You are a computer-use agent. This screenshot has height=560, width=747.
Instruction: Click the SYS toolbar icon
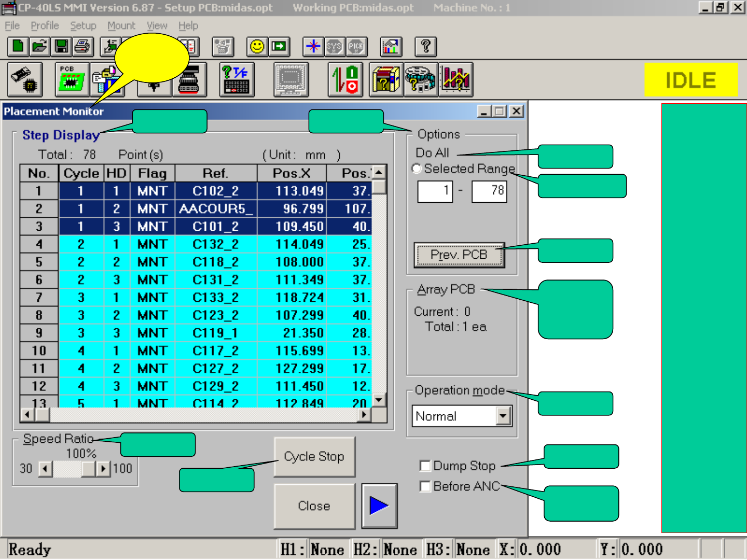(335, 47)
